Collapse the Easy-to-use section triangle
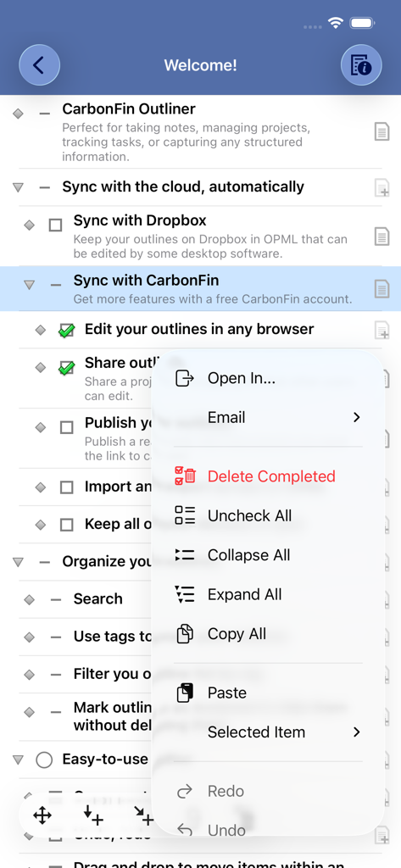Screen dimensions: 401x868 point(19,759)
